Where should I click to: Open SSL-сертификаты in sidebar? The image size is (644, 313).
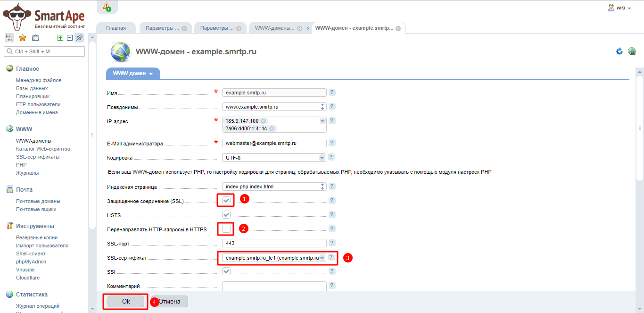tap(38, 157)
